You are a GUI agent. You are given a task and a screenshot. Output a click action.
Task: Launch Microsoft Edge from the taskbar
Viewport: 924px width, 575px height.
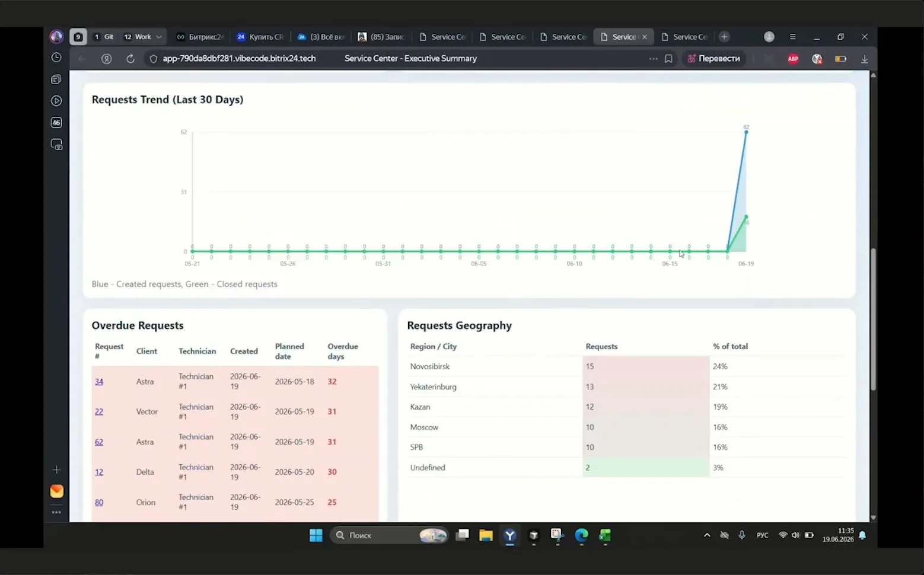point(581,535)
